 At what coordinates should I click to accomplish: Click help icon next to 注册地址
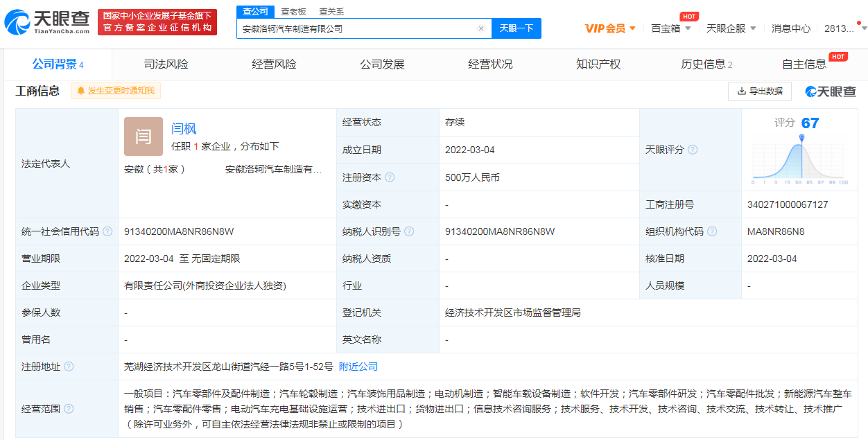pos(69,367)
